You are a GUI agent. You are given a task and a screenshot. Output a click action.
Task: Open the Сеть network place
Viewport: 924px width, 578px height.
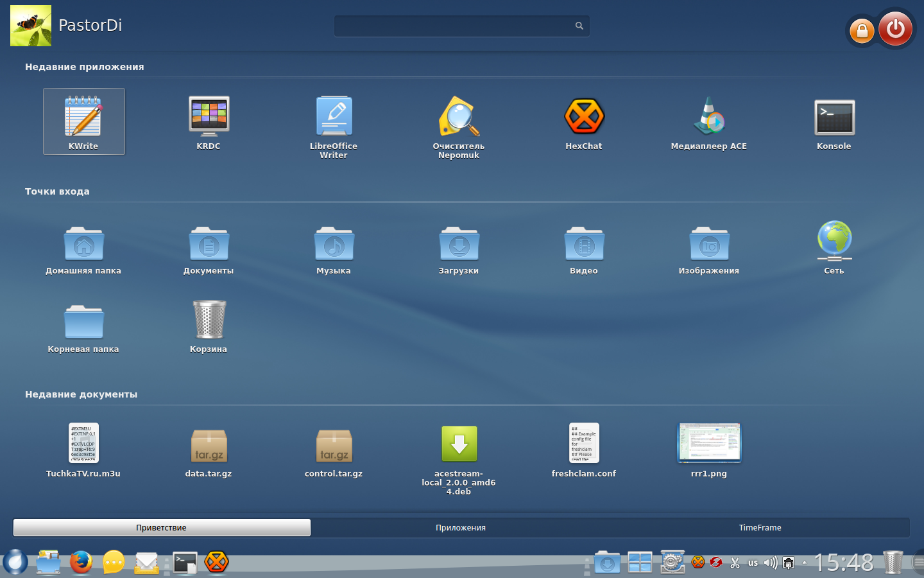tap(834, 247)
